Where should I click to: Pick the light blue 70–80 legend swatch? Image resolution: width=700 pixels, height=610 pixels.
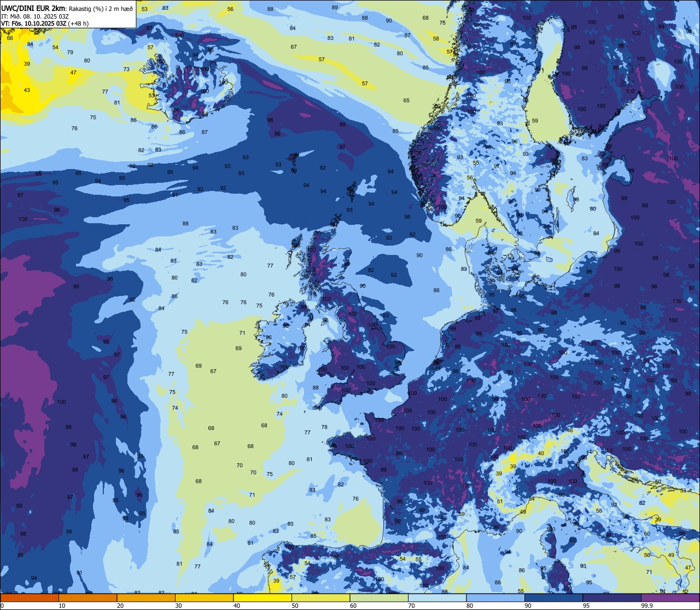click(x=437, y=597)
